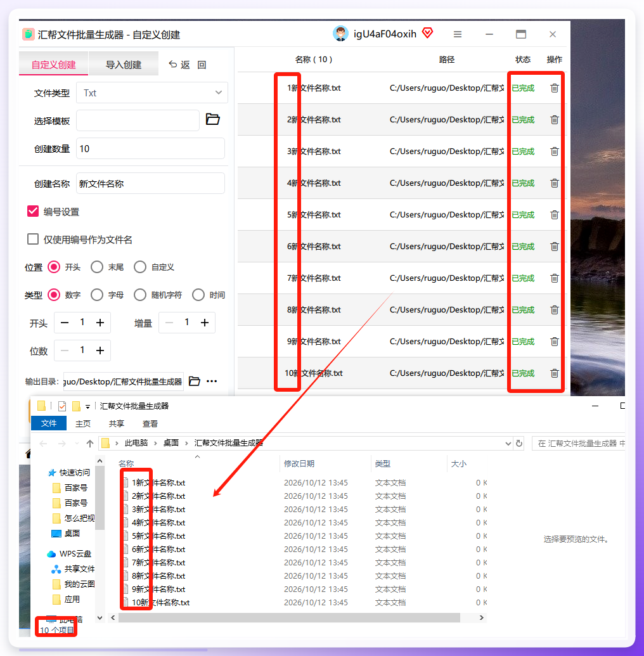Click the 创建数量 input field
The height and width of the screenshot is (656, 644).
(150, 148)
